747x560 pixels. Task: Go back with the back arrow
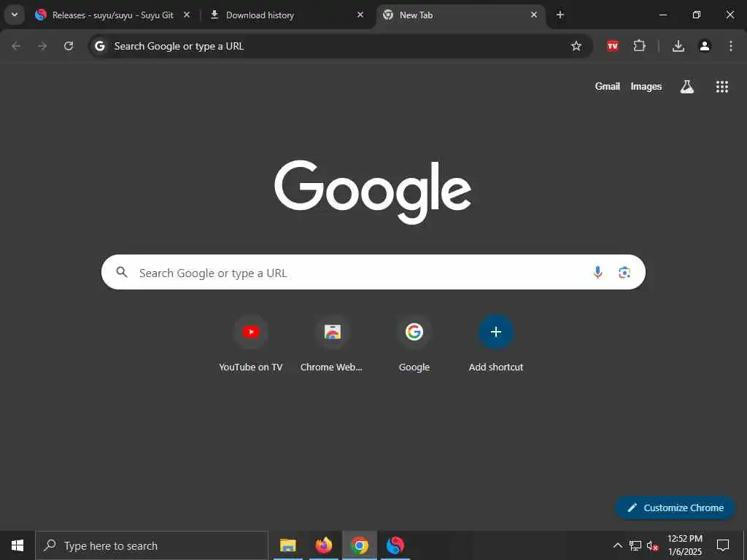point(16,46)
